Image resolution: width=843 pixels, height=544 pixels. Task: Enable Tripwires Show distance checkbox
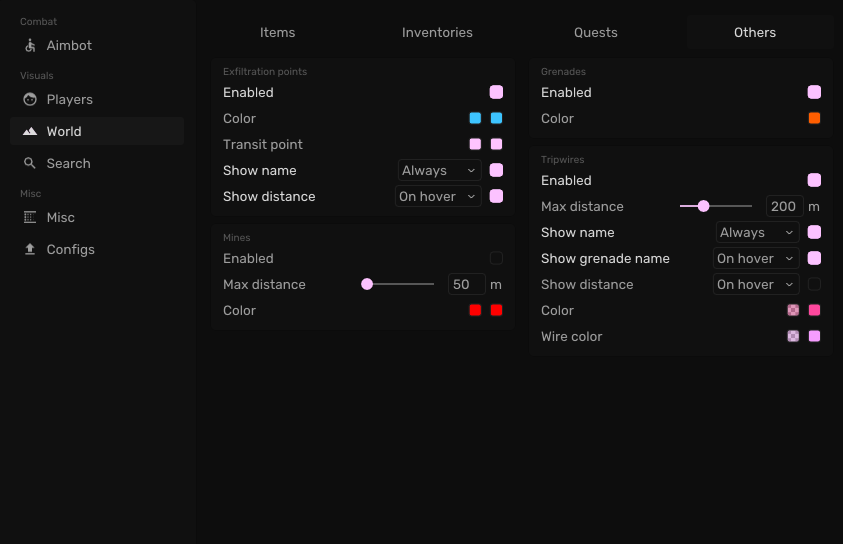814,285
